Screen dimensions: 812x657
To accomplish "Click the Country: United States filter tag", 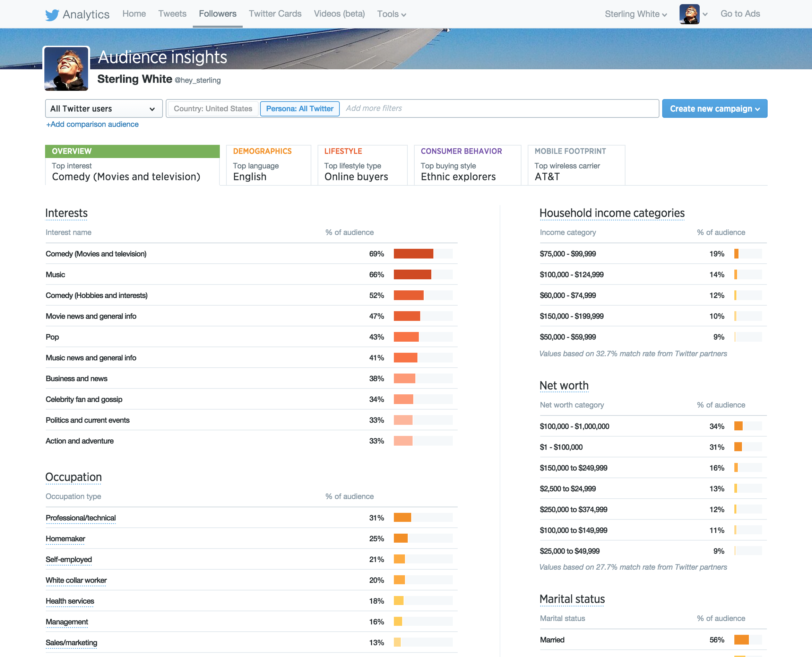I will coord(213,108).
